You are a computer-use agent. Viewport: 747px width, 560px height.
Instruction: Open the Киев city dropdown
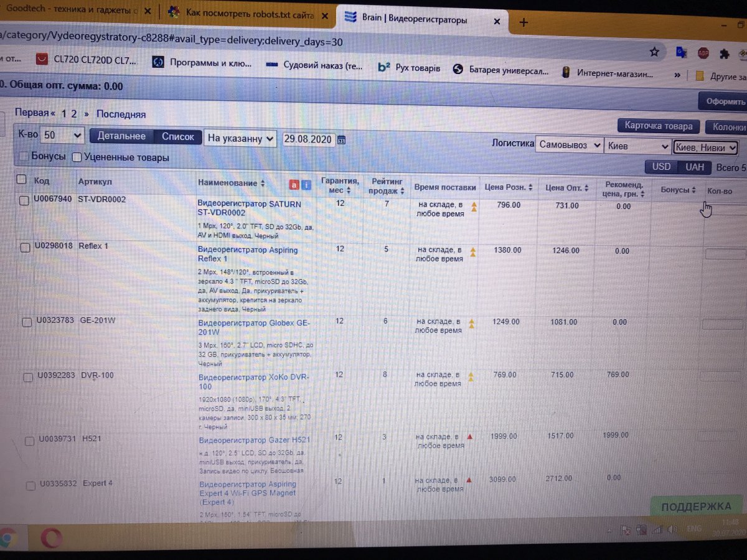pos(637,146)
